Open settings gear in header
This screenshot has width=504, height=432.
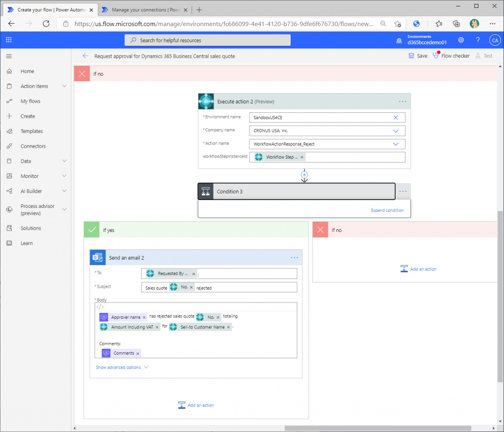[x=461, y=40]
